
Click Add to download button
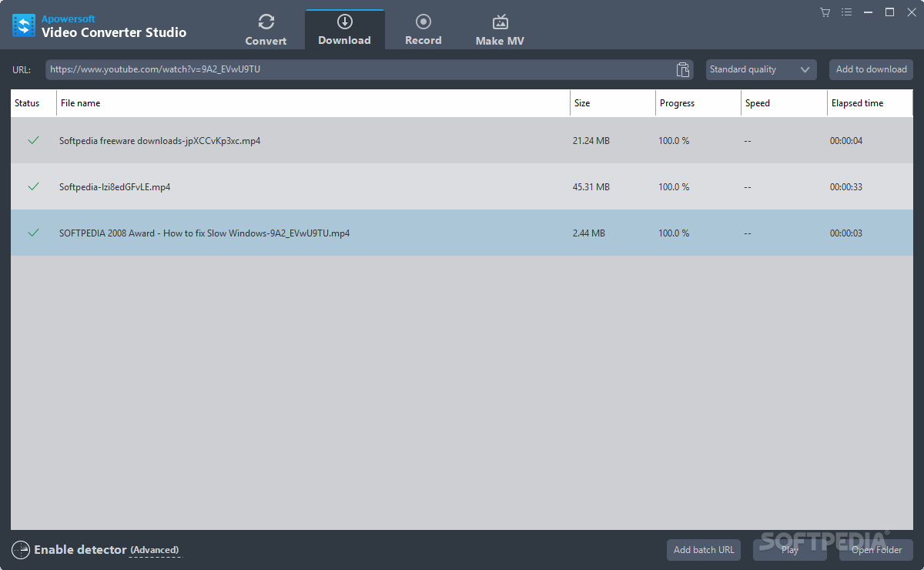871,69
